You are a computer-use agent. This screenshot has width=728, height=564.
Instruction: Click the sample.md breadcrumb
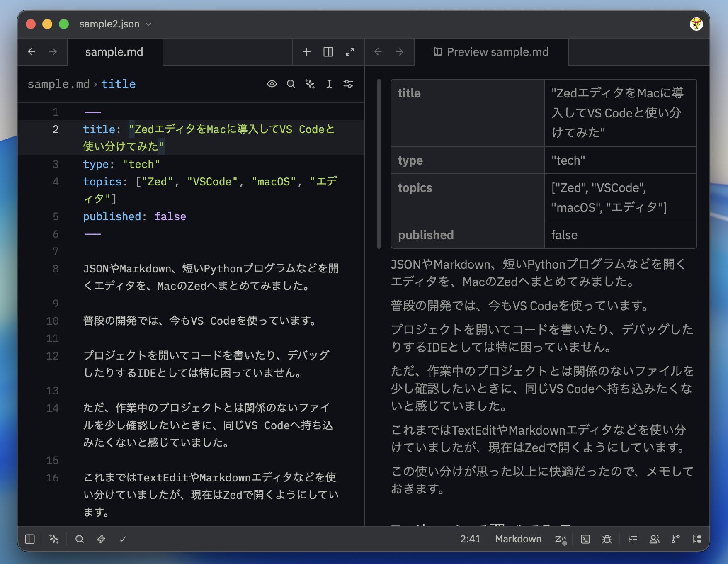pyautogui.click(x=58, y=84)
